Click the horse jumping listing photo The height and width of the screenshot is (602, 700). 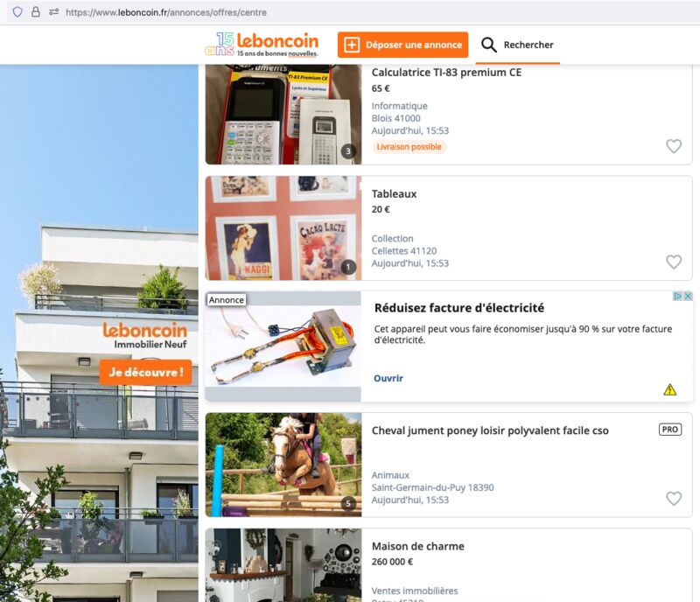tap(283, 465)
